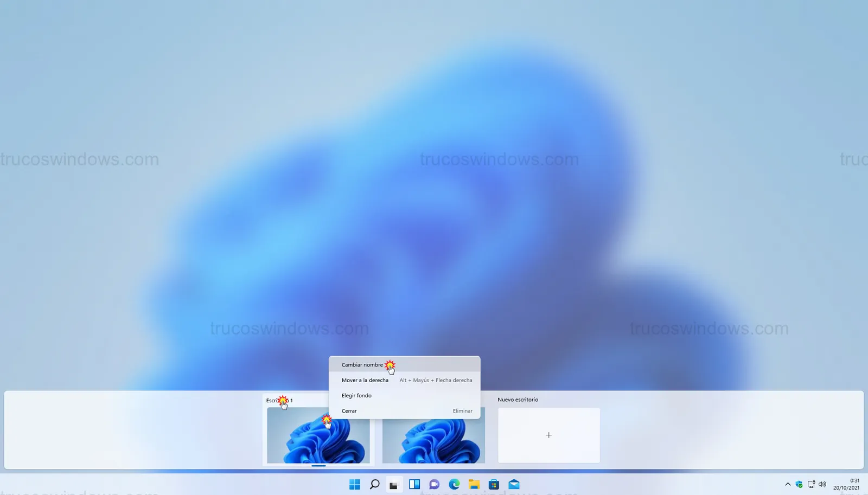This screenshot has height=495, width=868.
Task: Open Search from the taskbar
Action: point(374,484)
